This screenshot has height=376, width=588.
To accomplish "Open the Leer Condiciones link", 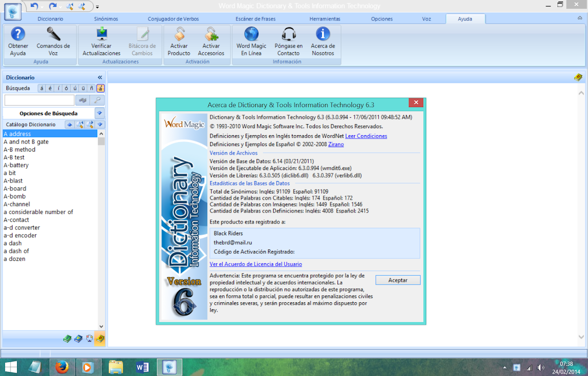I will click(x=366, y=136).
